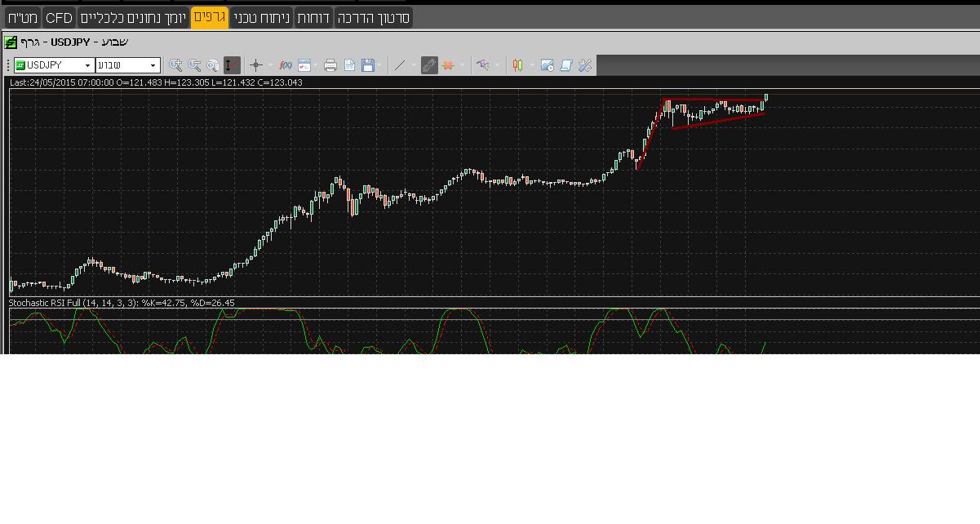Image resolution: width=980 pixels, height=524 pixels.
Task: Open the ניתוח טכני tab
Action: point(262,17)
